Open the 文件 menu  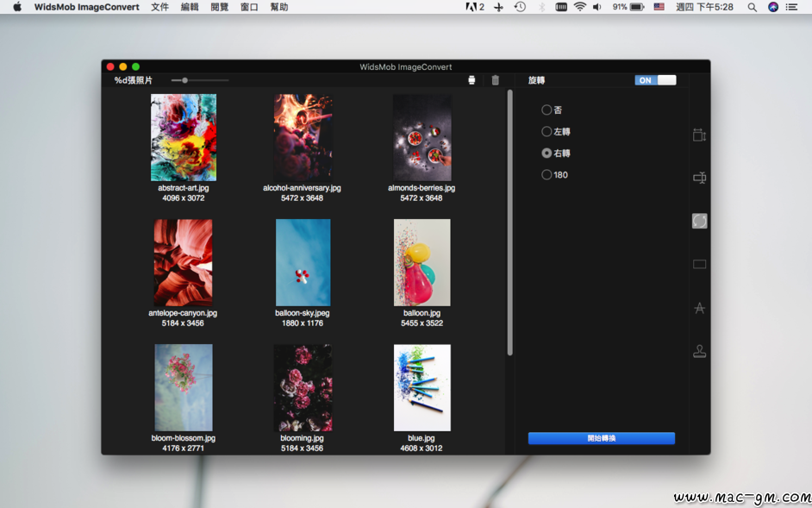click(160, 7)
